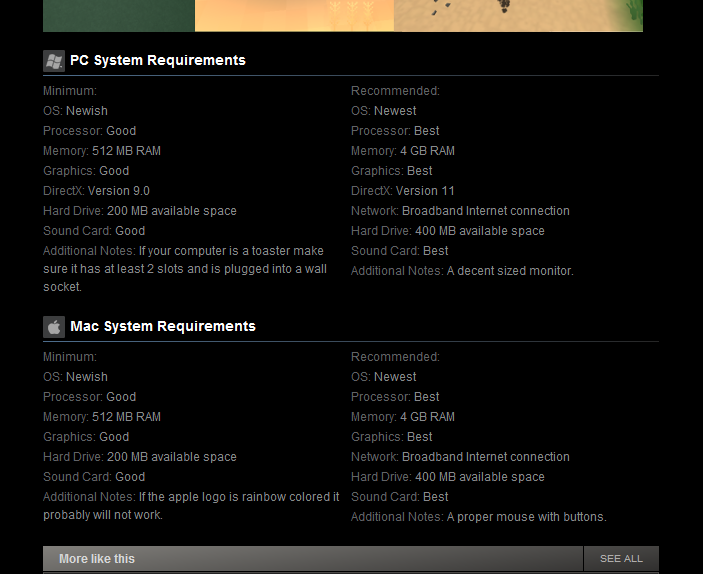Open the green screenshot thumbnail
This screenshot has height=574, width=703.
[x=118, y=15]
